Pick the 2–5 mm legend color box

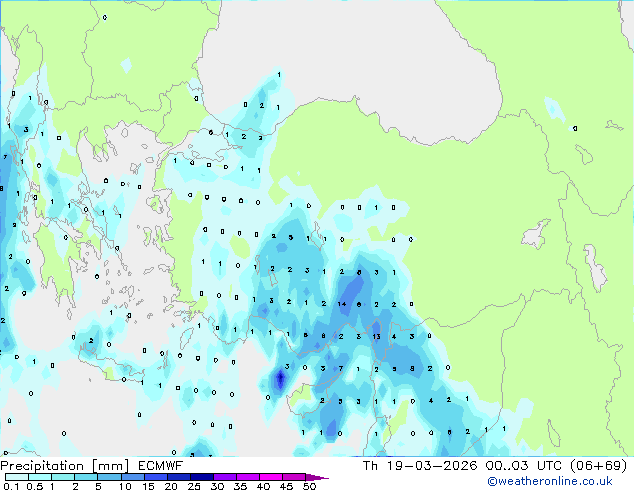pyautogui.click(x=86, y=477)
